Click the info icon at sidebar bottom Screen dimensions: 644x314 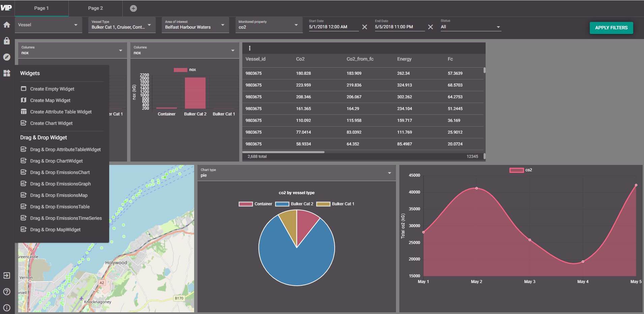(x=6, y=307)
